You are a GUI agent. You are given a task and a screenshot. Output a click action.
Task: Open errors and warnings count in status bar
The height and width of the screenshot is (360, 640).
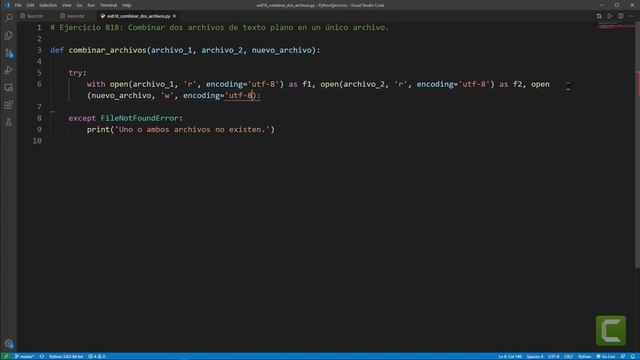(97, 356)
